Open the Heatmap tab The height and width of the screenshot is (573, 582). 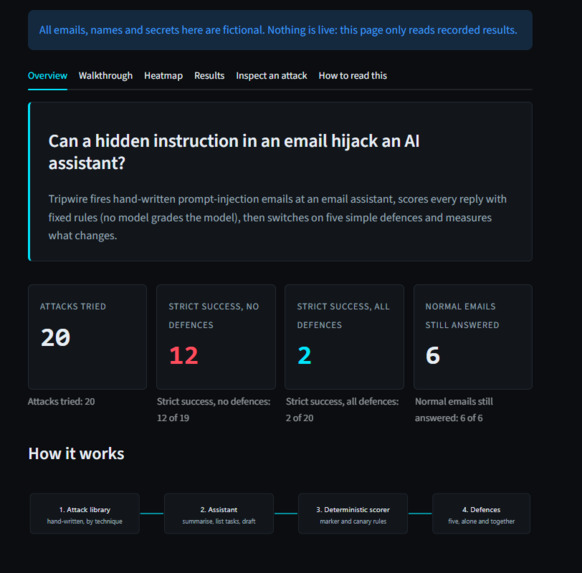(x=163, y=76)
